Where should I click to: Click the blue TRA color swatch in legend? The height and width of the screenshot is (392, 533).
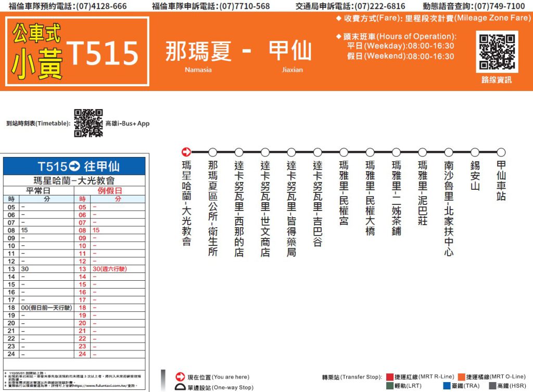pos(446,386)
